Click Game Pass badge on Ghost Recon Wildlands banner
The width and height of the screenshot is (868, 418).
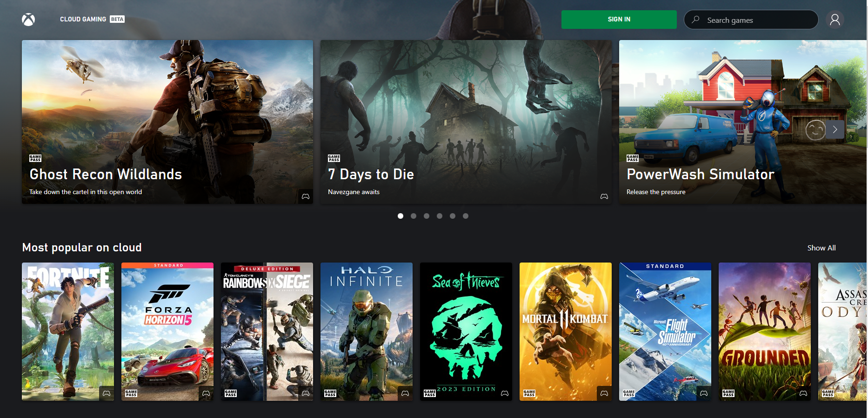click(35, 158)
